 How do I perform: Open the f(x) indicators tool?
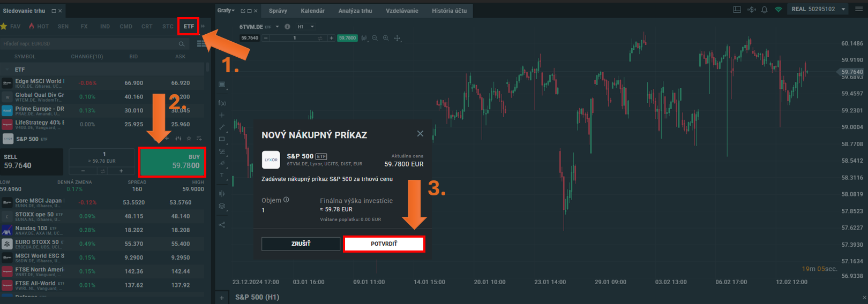[222, 103]
